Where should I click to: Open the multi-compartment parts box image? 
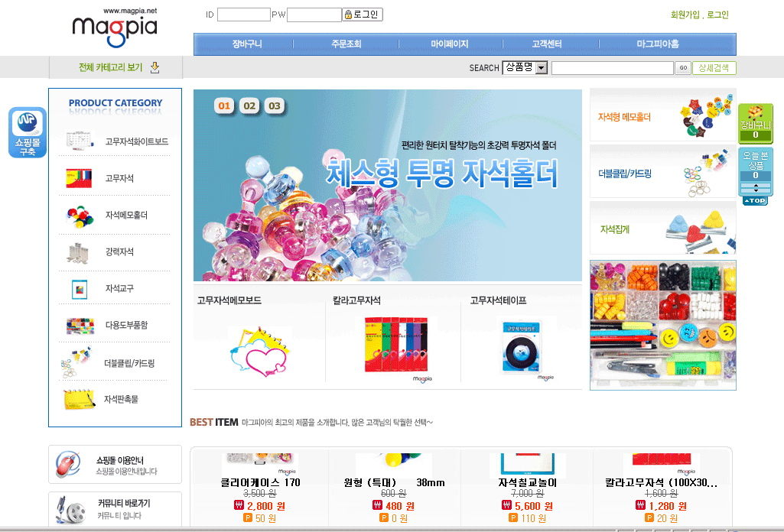663,325
